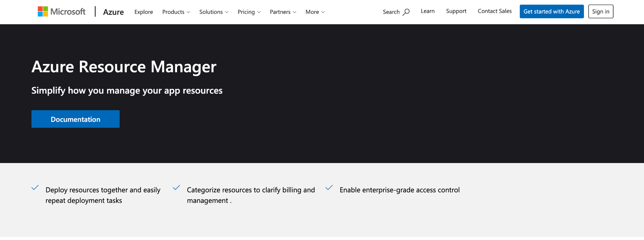Open the Azure home link
This screenshot has width=644, height=240.
tap(114, 12)
